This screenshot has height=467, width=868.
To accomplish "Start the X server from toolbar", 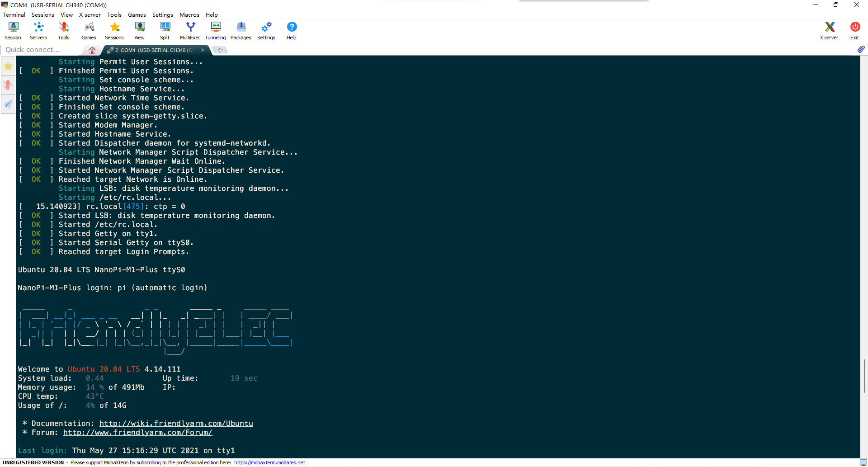I will pos(829,31).
